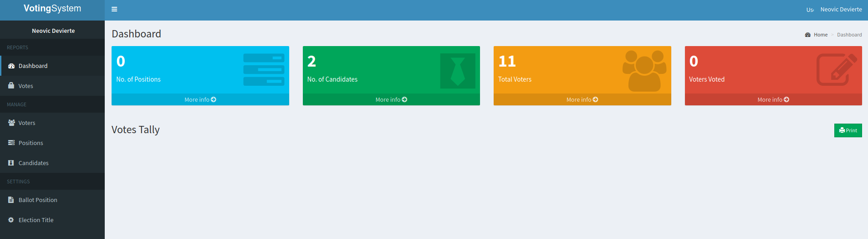Image resolution: width=868 pixels, height=239 pixels.
Task: Click the Positions list icon in sidebar
Action: click(x=11, y=143)
